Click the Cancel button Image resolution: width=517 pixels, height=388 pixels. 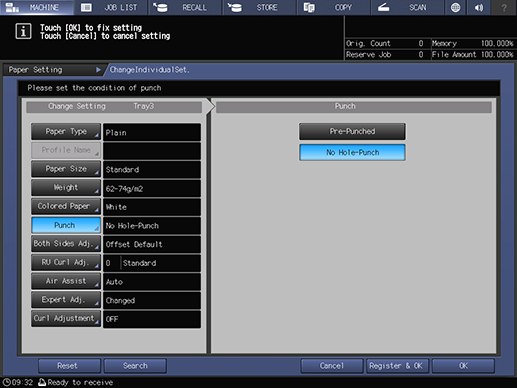(332, 366)
